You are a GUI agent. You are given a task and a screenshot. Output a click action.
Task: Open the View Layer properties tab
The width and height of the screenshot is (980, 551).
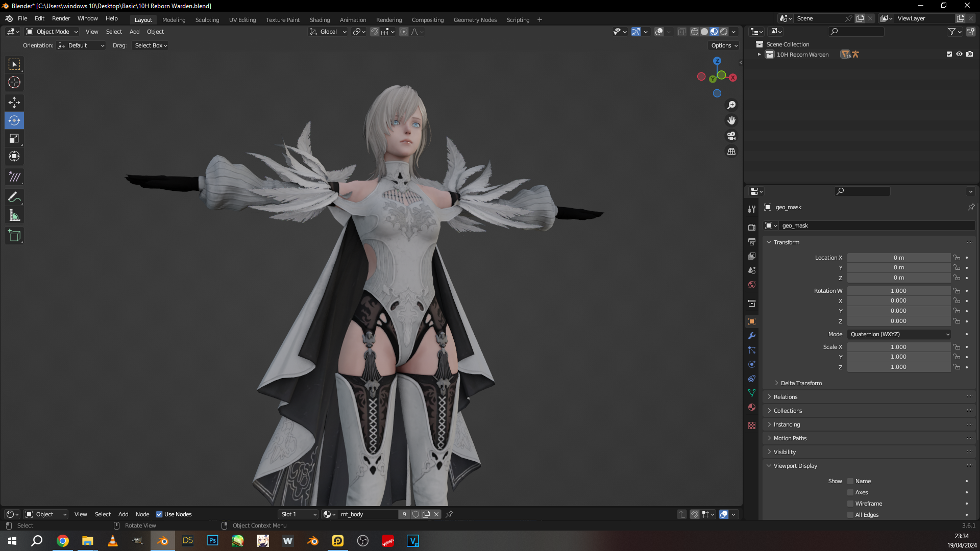pos(752,256)
